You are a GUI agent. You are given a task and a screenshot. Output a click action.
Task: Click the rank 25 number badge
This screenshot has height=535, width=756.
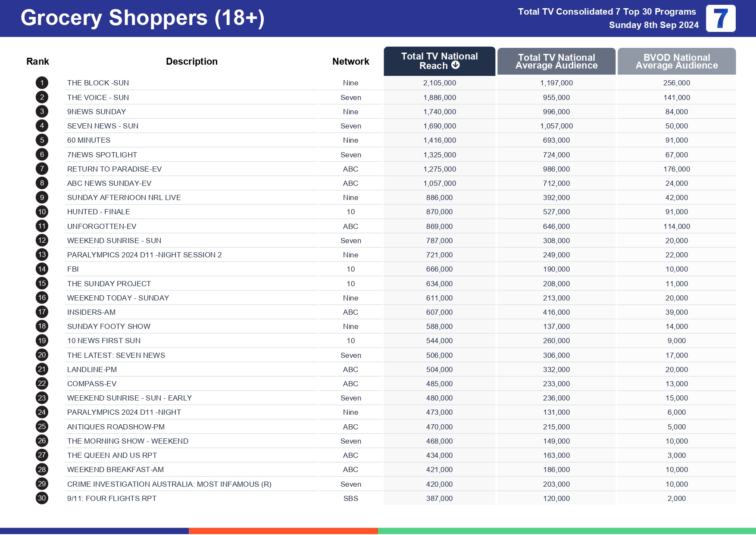42,426
